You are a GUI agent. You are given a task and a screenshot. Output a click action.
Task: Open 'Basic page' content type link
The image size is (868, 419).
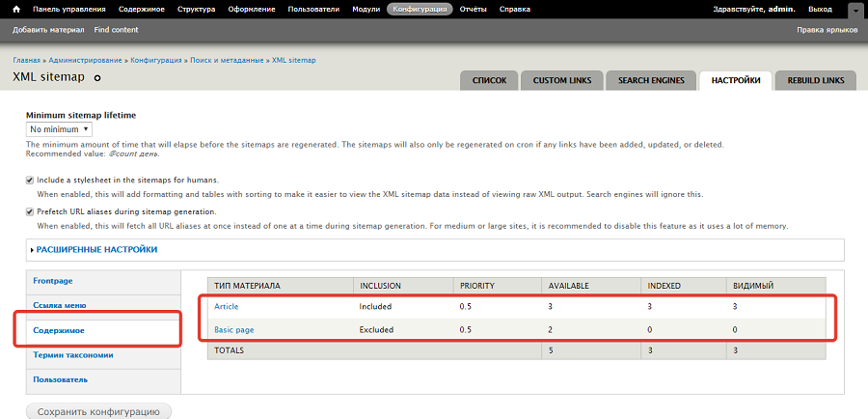click(x=234, y=330)
